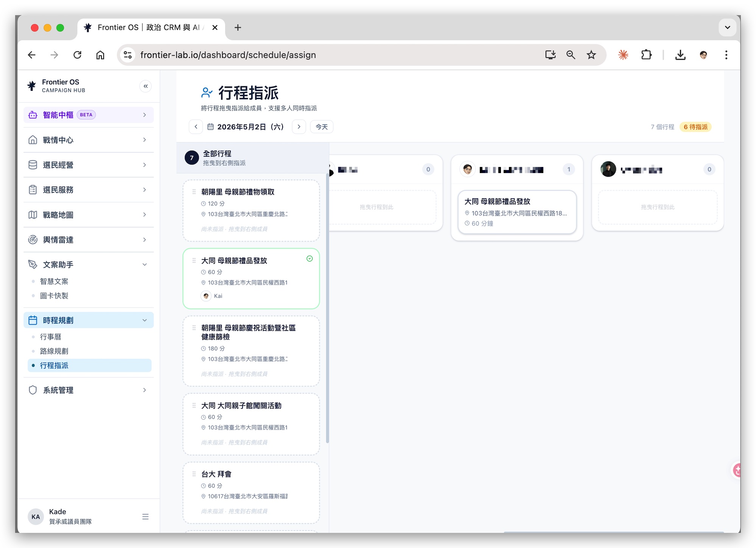Click the 6 待指派 badge
Viewport: 756px width, 548px height.
pyautogui.click(x=695, y=127)
